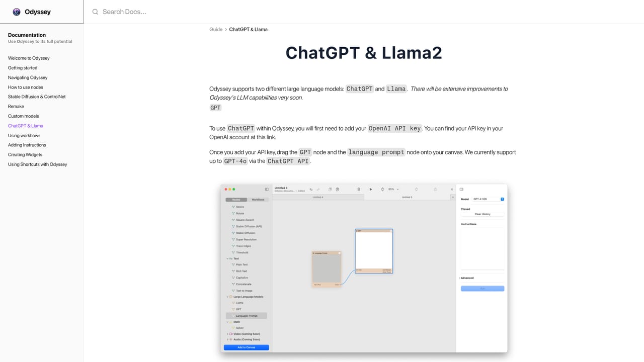Screen dimensions: 644x362
Task: Click the ChatGPT & Llama2 page heading
Action: tap(364, 53)
